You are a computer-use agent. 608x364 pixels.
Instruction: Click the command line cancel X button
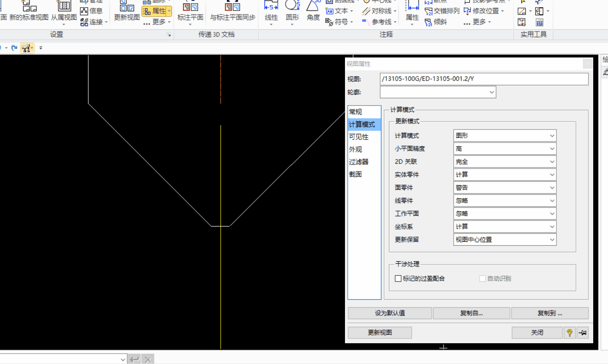(x=148, y=359)
